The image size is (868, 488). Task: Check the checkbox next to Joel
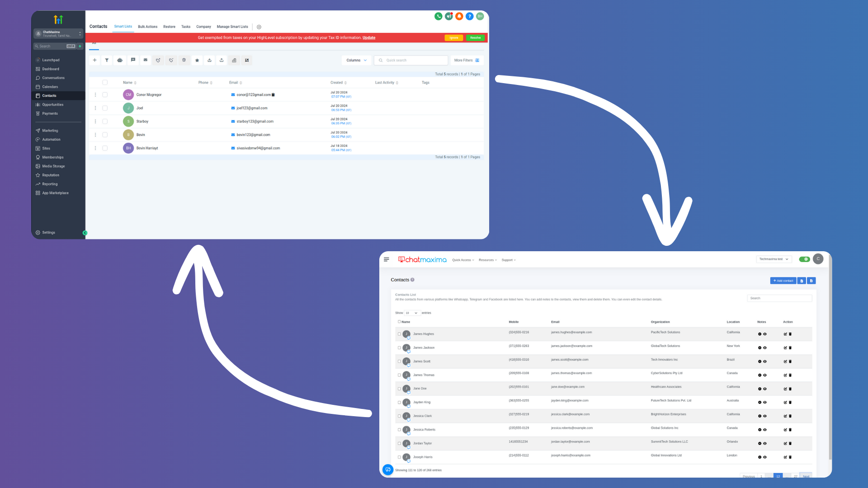click(105, 108)
